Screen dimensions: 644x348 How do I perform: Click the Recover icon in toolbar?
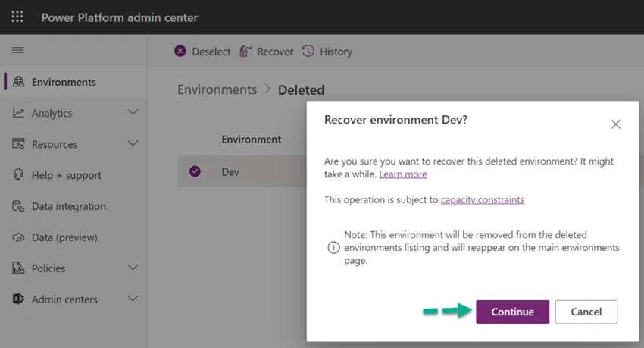pos(245,51)
